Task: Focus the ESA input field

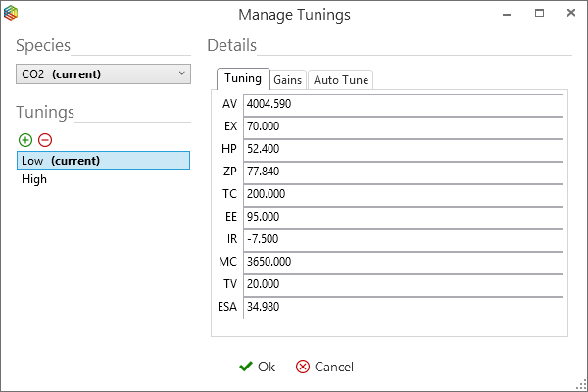Action: pyautogui.click(x=402, y=307)
